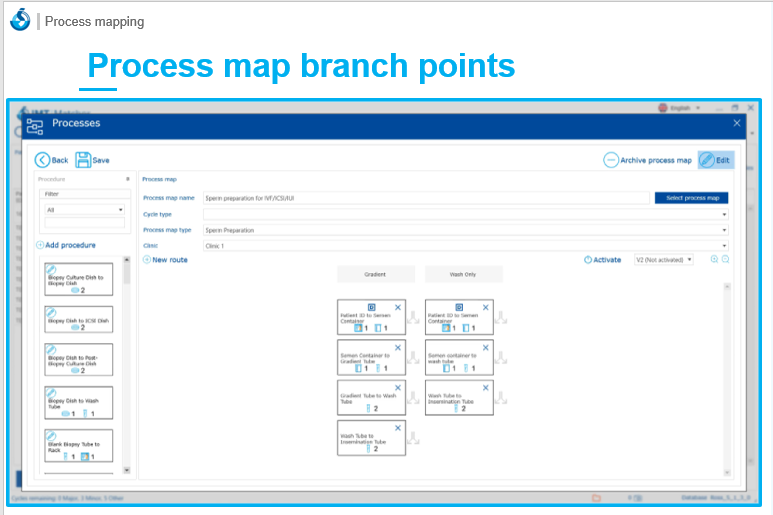
Task: Zoom in on the process map
Action: coord(714,259)
